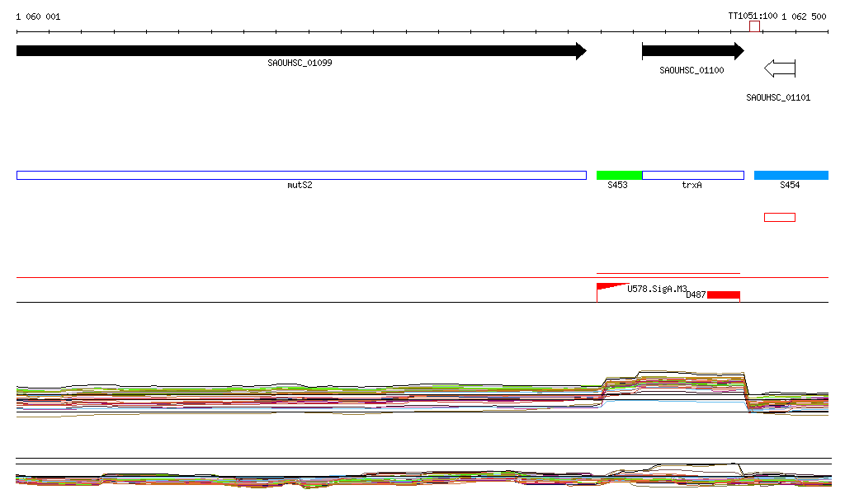Screen dimensions: 845x504
Task: Click the SAOUHSC_01101 locus name label
Action: click(778, 97)
